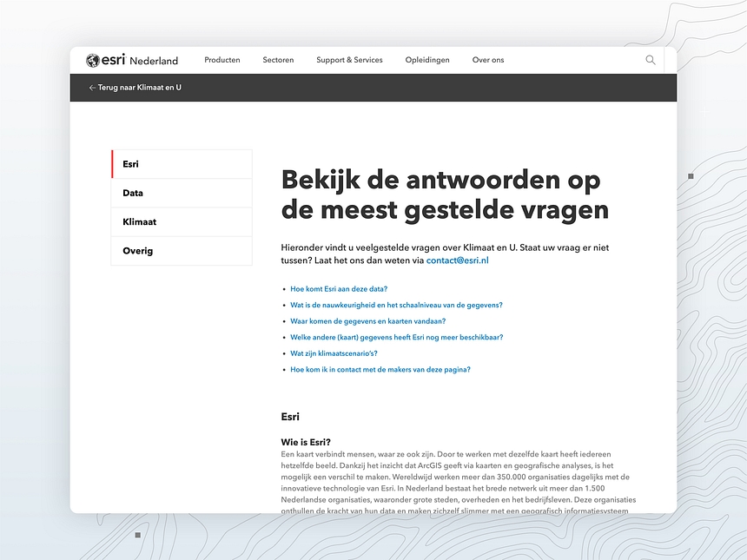747x560 pixels.
Task: Open the Sectoren menu
Action: pyautogui.click(x=278, y=60)
